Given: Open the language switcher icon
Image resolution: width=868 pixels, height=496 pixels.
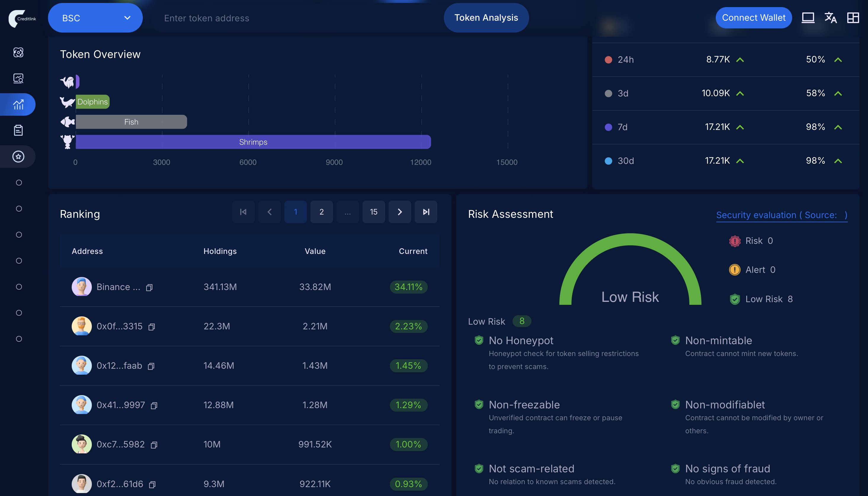Looking at the screenshot, I should (831, 18).
